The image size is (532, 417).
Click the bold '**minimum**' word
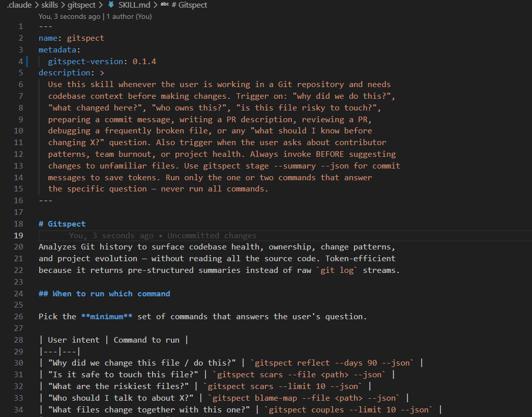pos(107,317)
